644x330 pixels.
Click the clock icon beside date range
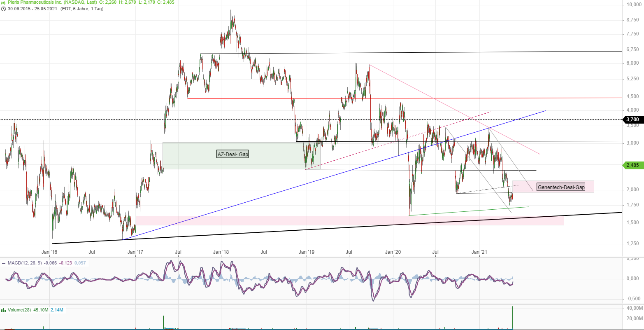pyautogui.click(x=3, y=9)
